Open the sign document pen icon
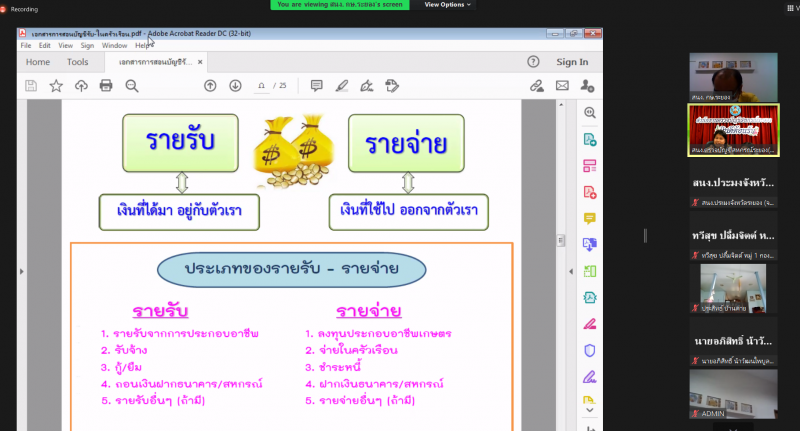800x431 pixels. 367,86
